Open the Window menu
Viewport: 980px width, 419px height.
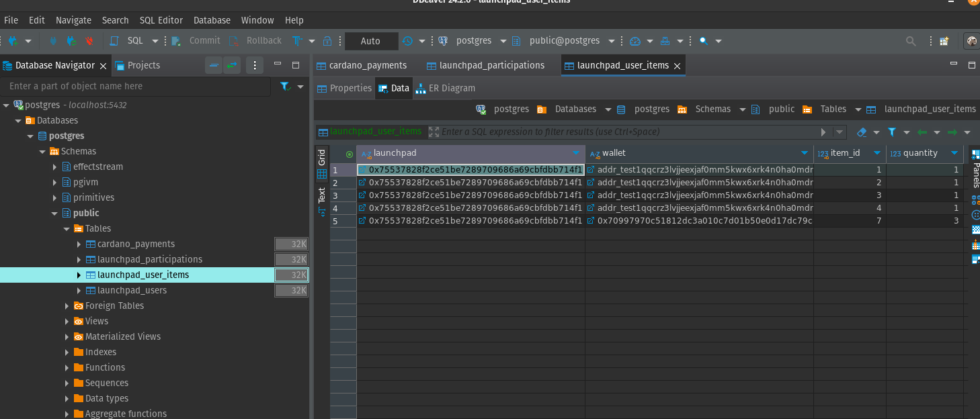click(x=257, y=20)
